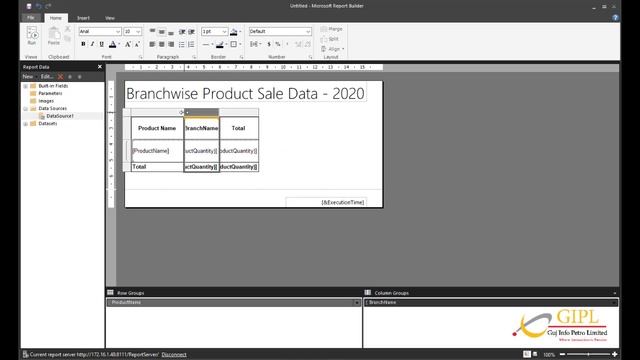
Task: Click the Split cells button
Action: (330, 39)
